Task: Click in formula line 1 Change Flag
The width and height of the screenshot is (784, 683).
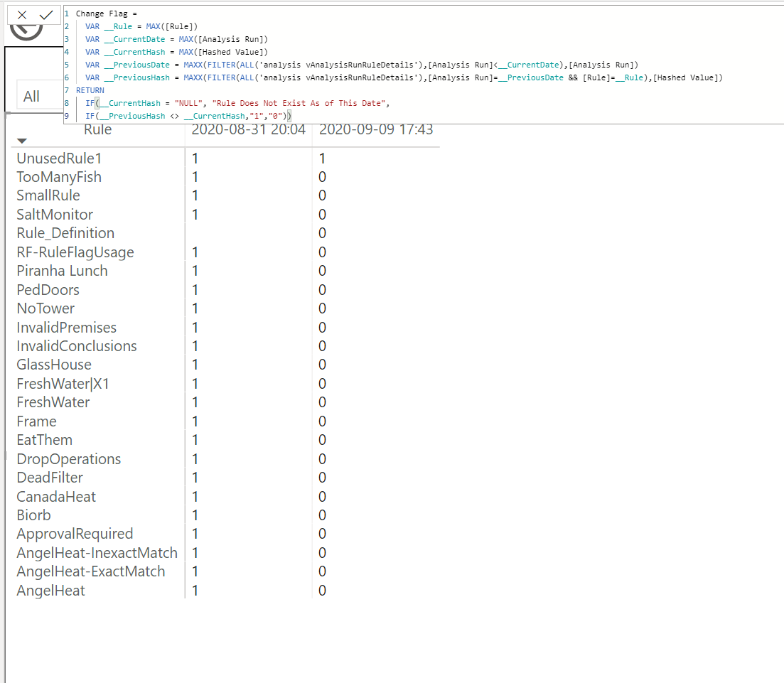Action: [106, 14]
